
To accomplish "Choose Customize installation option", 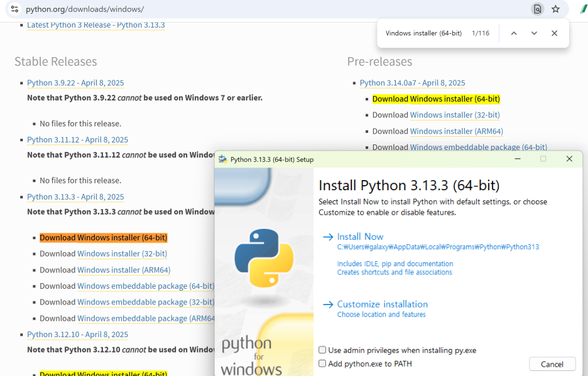I will [x=382, y=304].
